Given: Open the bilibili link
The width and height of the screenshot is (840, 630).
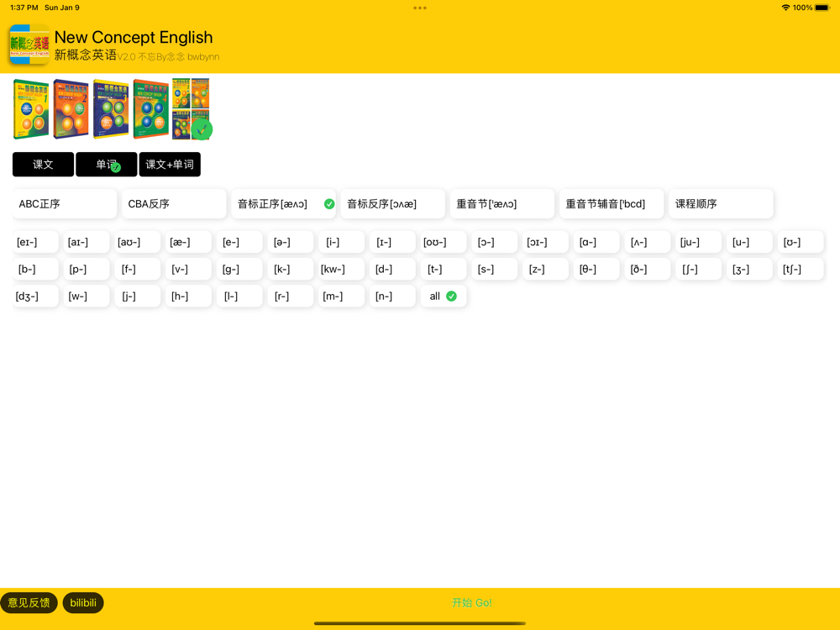Looking at the screenshot, I should [83, 602].
